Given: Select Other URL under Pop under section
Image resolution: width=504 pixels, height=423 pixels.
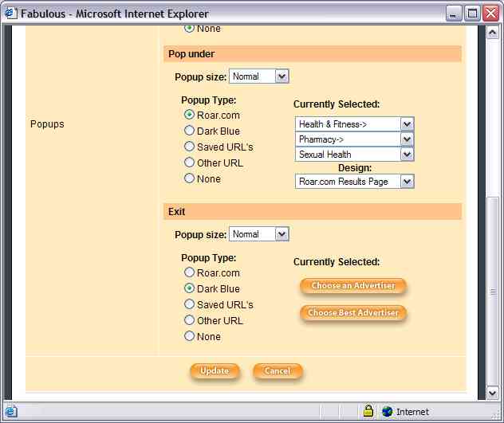Looking at the screenshot, I should click(x=189, y=163).
